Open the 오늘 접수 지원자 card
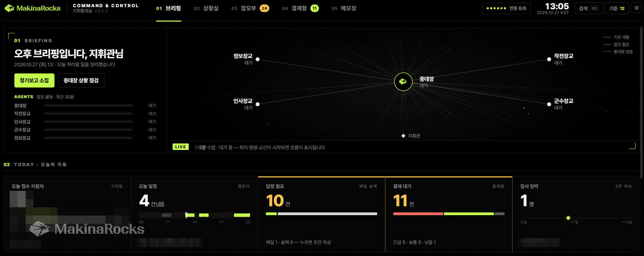 (67, 214)
